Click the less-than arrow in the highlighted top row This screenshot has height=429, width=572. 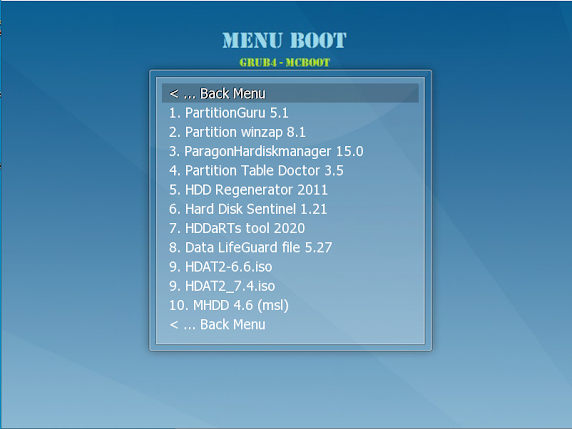174,94
